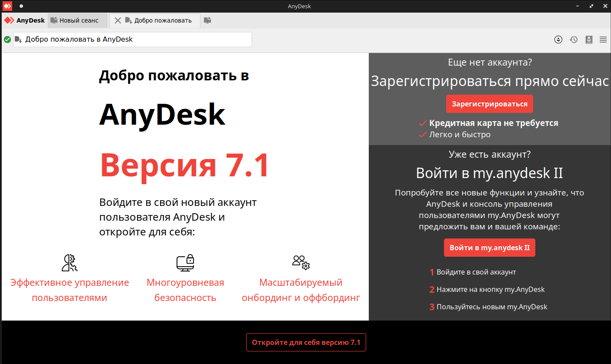This screenshot has width=611, height=364.
Task: Click the Эффективное управление пользователями link
Action: 70,290
